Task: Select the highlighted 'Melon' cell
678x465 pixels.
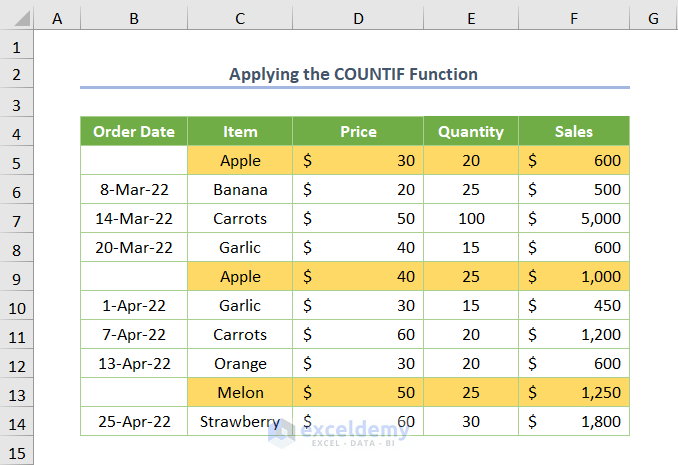Action: (240, 393)
